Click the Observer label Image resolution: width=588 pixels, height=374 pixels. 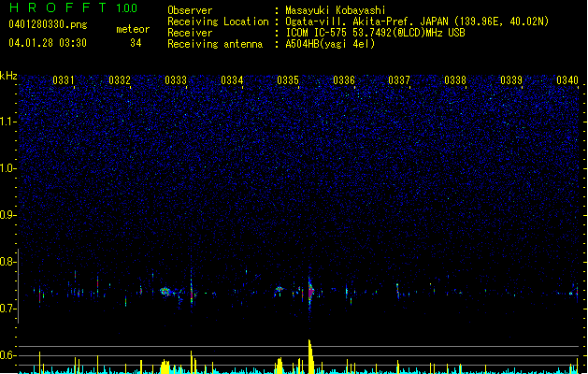point(190,10)
